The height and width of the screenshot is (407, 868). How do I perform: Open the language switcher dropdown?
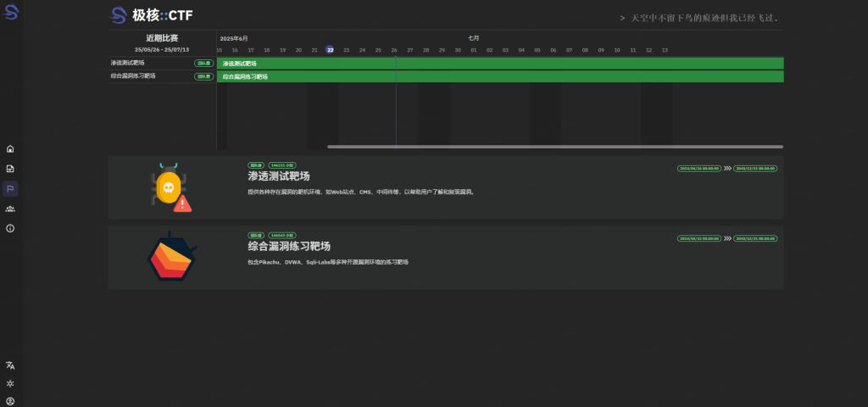pos(10,365)
